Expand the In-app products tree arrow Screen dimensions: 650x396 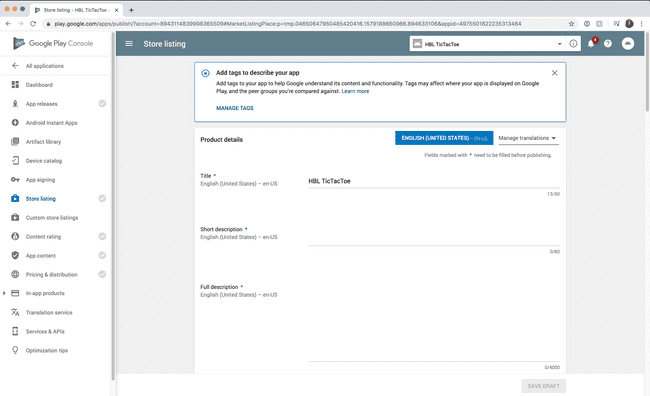click(4, 293)
